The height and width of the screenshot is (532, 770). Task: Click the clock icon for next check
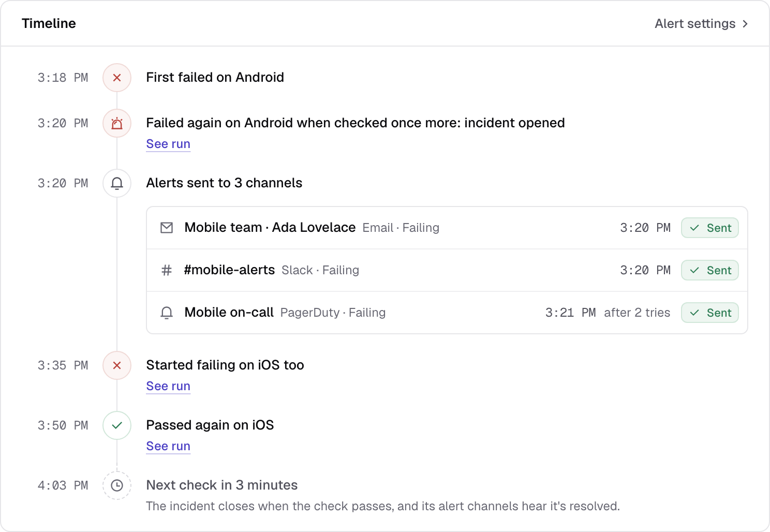click(117, 485)
